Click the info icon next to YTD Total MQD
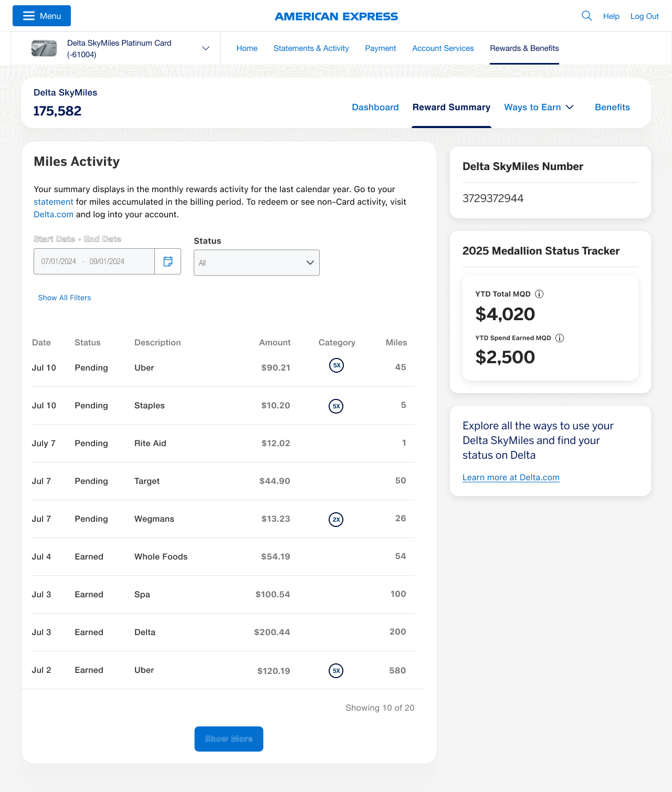Image resolution: width=672 pixels, height=792 pixels. pos(539,294)
